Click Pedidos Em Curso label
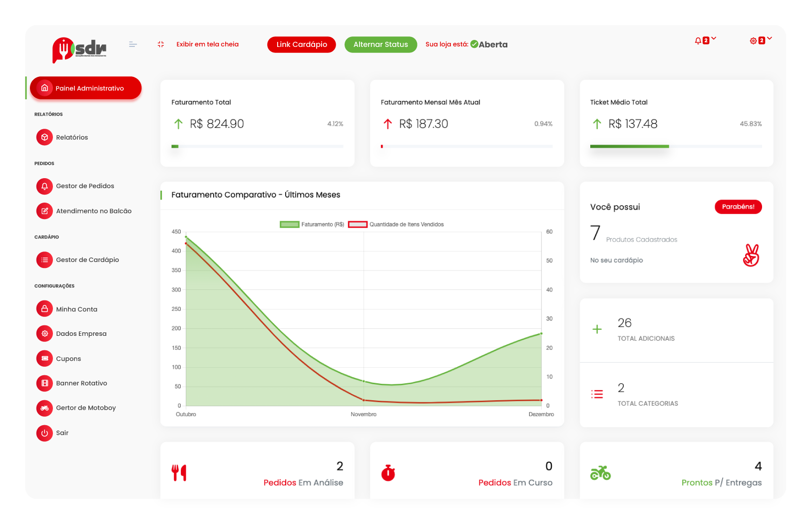The width and height of the screenshot is (812, 524). pyautogui.click(x=515, y=483)
